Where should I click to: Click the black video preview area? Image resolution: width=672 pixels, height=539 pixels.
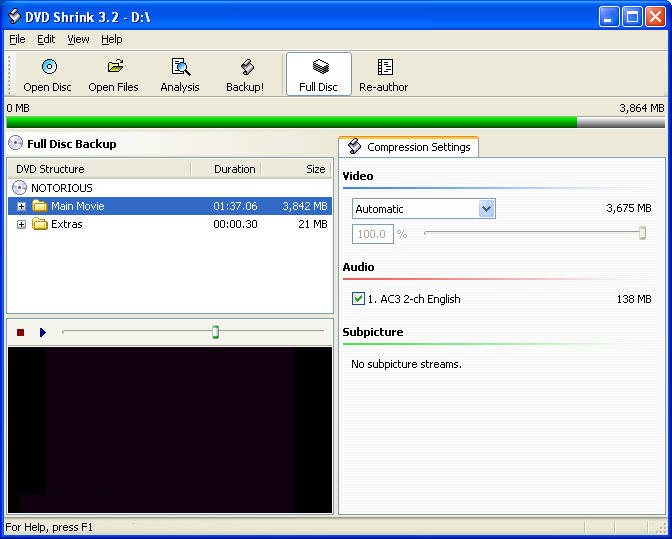[x=170, y=430]
